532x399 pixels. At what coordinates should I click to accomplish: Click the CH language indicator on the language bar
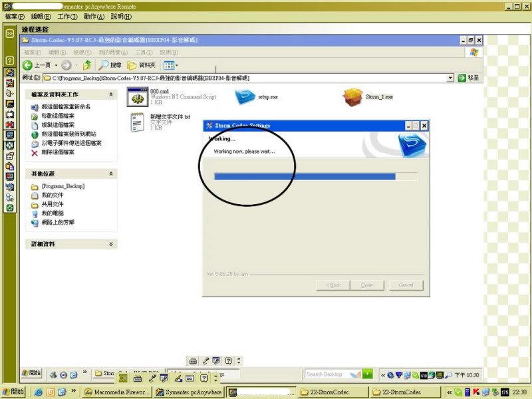123,378
